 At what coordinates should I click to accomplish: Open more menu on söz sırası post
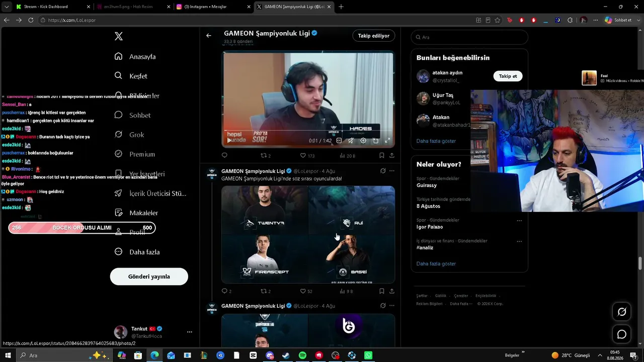(x=392, y=171)
